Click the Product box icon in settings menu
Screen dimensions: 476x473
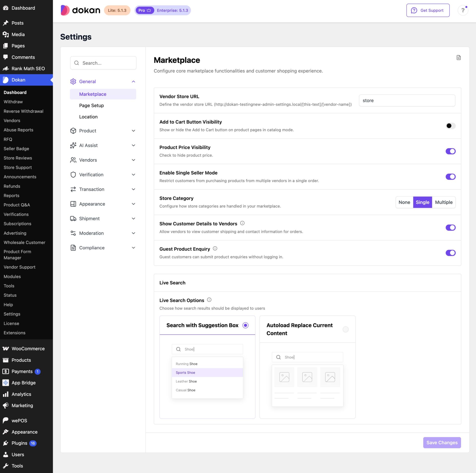pyautogui.click(x=73, y=131)
